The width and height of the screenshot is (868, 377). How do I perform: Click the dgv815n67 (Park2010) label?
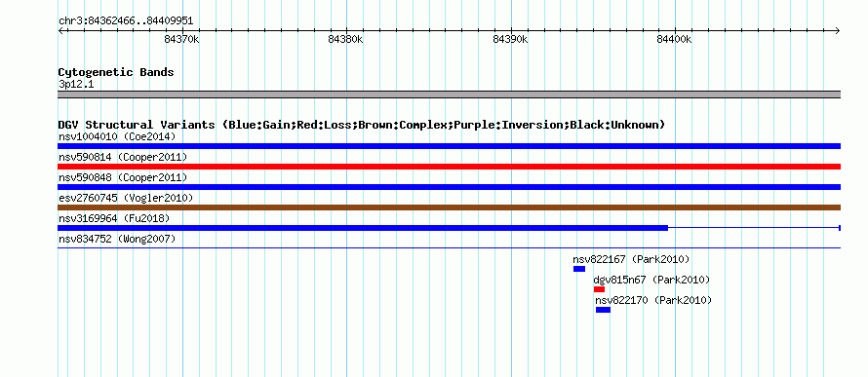(x=651, y=280)
